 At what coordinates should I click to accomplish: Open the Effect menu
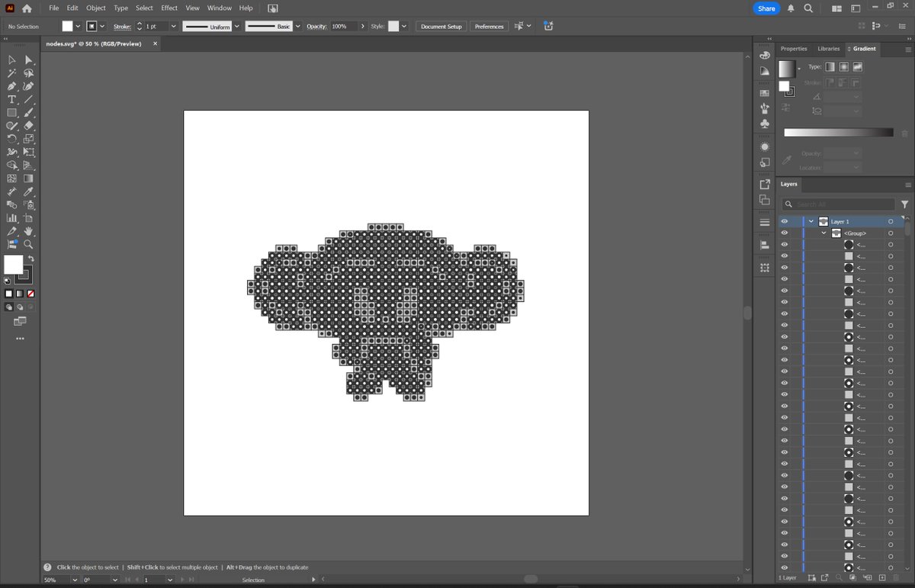tap(169, 8)
